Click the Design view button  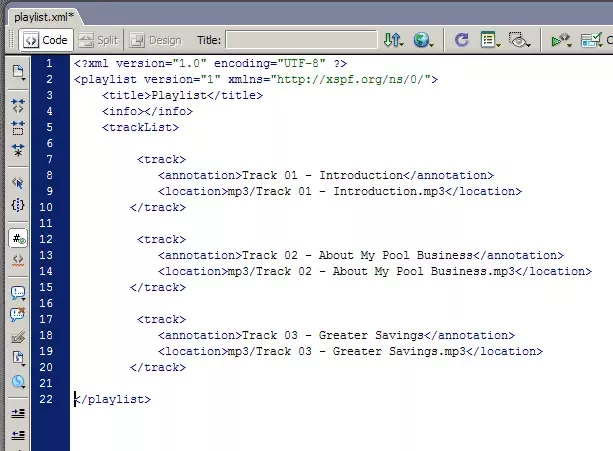[x=155, y=40]
